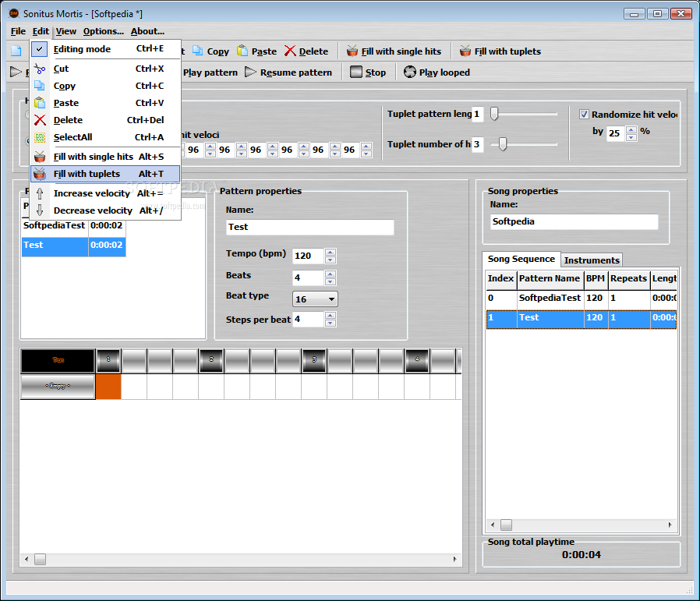This screenshot has height=601, width=700.
Task: Click the Cut scissors icon in Edit menu
Action: click(x=40, y=69)
